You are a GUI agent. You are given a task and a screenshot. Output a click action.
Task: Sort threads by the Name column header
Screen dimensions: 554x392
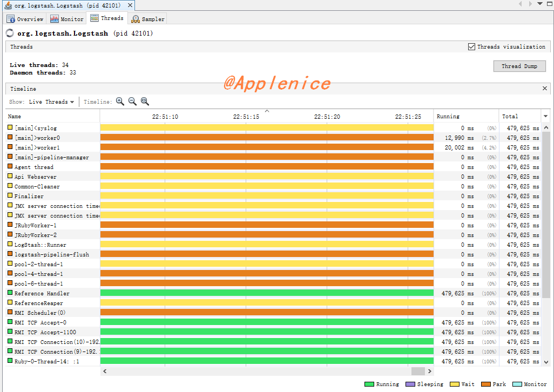click(52, 116)
